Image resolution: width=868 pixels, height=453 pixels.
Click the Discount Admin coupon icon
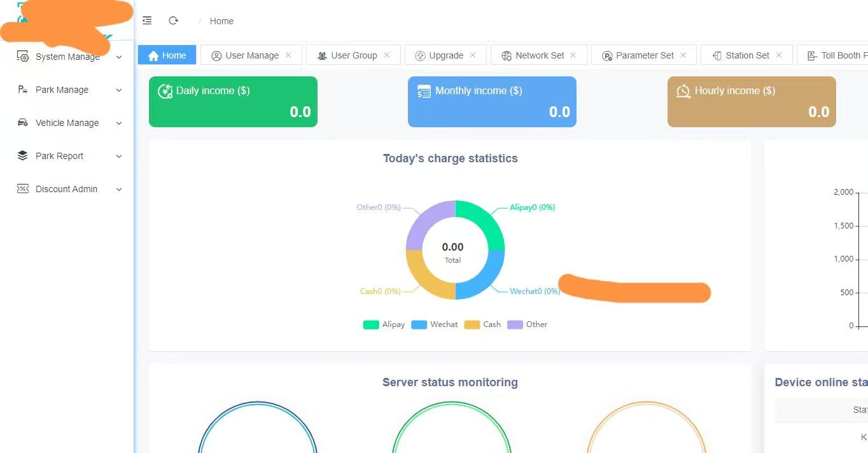tap(23, 188)
